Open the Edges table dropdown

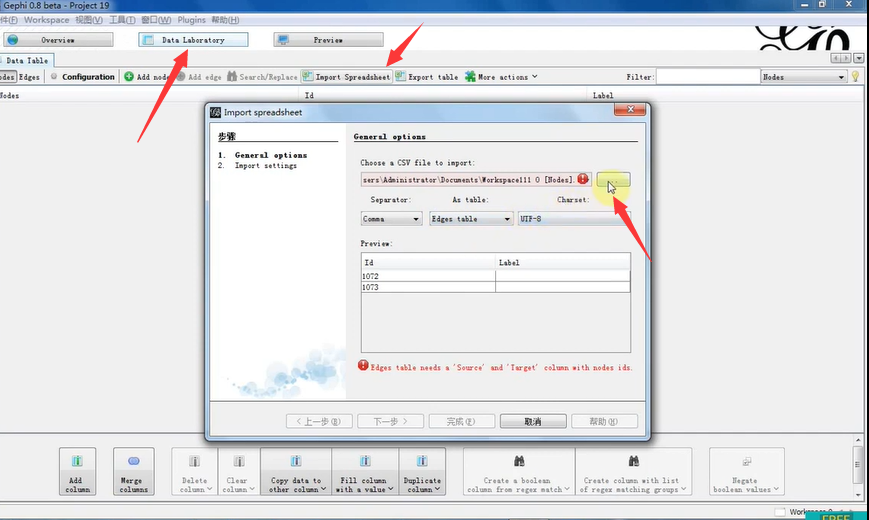[x=471, y=219]
